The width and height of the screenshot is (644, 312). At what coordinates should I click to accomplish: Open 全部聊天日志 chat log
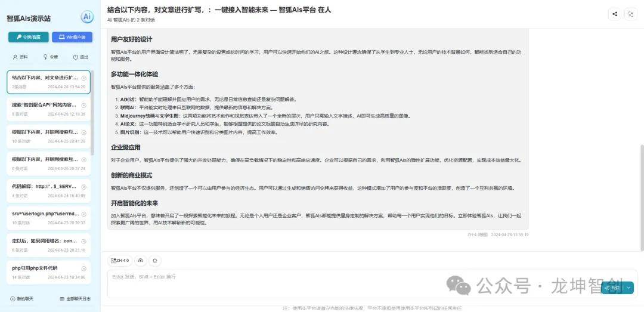click(x=75, y=299)
